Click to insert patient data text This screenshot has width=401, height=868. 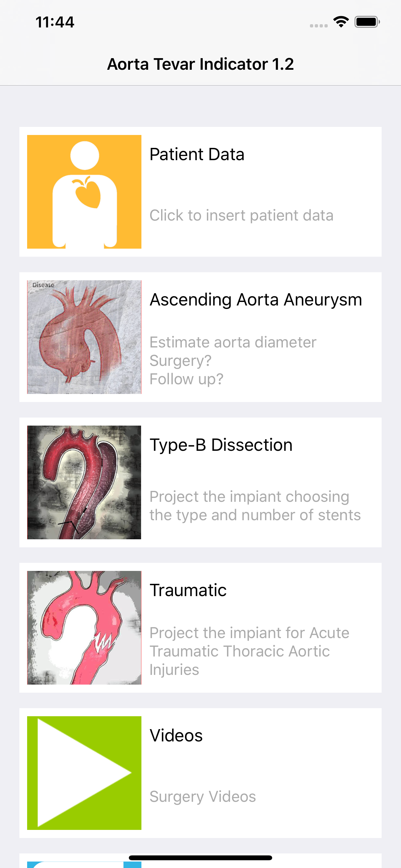point(241,215)
